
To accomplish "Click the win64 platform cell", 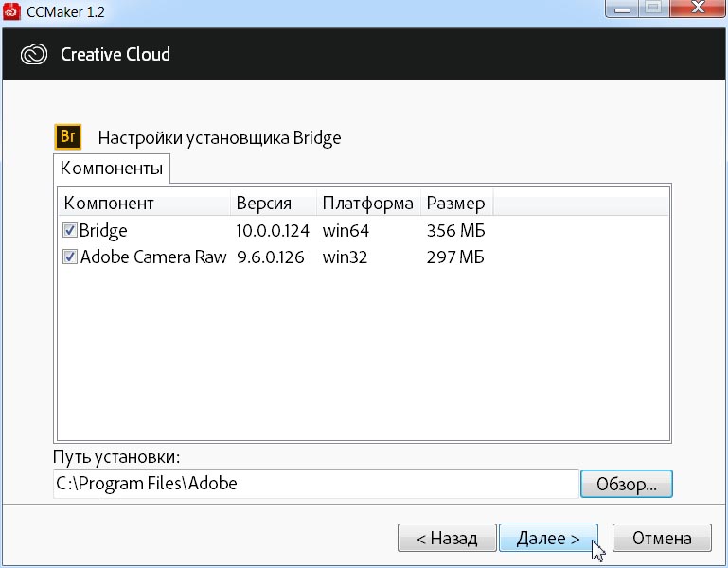I will click(x=346, y=230).
